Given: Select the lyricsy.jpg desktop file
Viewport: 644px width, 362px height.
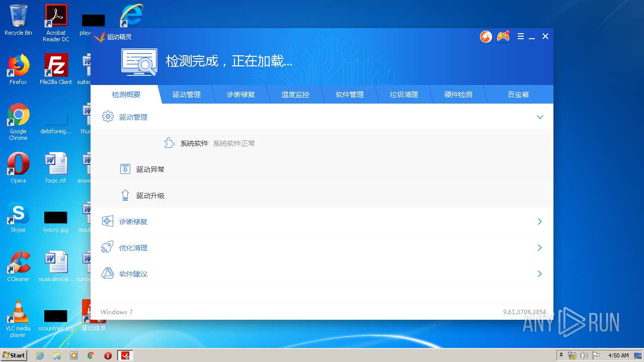Looking at the screenshot, I should click(x=56, y=221).
